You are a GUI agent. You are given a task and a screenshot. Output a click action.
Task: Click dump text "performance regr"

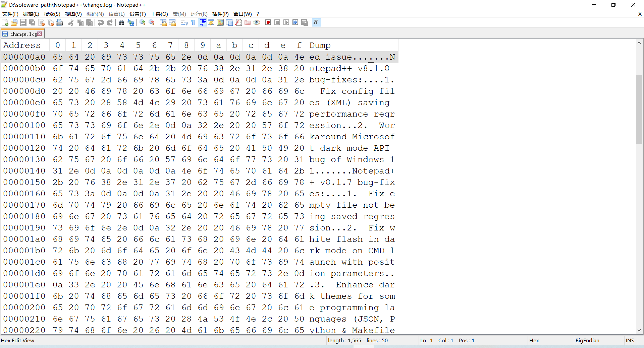[352, 114]
